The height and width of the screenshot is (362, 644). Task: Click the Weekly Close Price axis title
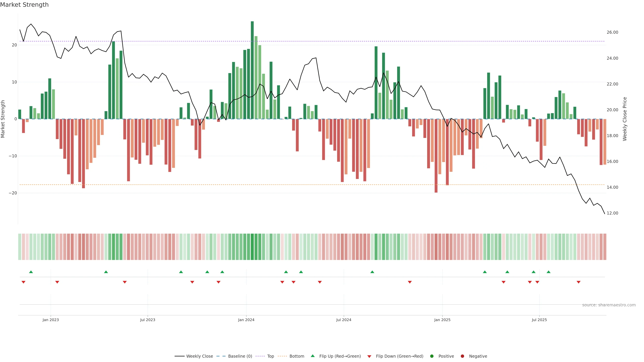[x=625, y=119]
